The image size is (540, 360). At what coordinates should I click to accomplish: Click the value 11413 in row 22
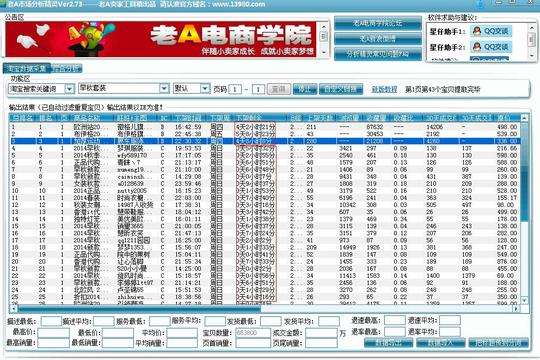(x=347, y=276)
